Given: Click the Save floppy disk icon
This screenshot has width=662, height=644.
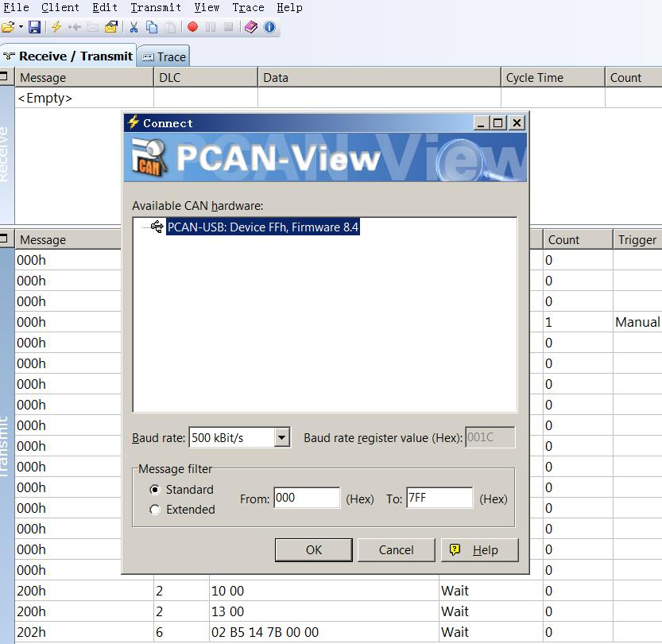Looking at the screenshot, I should pos(35,28).
